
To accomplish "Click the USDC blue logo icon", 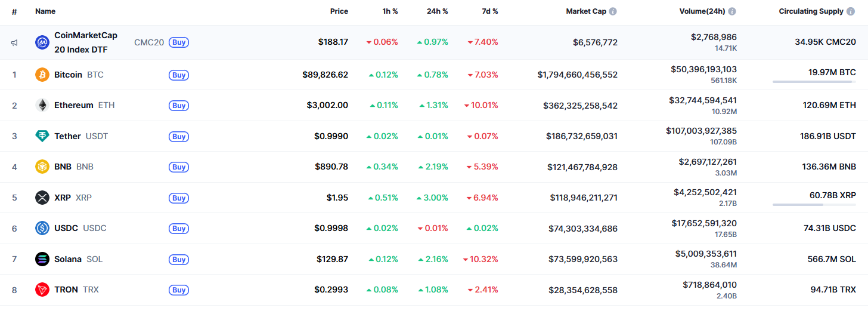I will coord(42,228).
